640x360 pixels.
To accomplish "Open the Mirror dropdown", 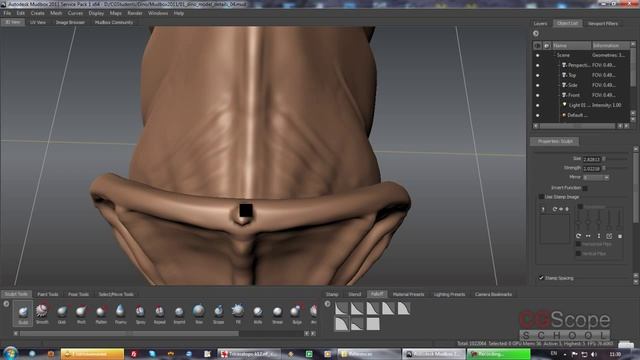I will [596, 178].
